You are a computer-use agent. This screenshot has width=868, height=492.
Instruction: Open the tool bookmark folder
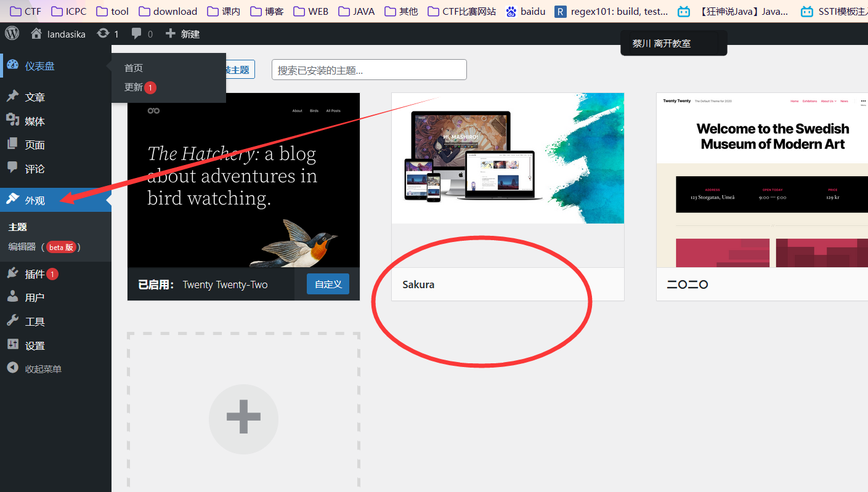click(x=112, y=11)
